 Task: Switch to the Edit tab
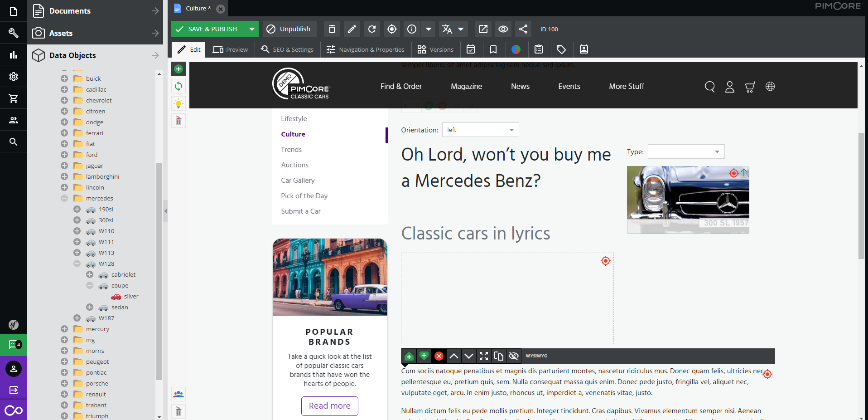189,49
